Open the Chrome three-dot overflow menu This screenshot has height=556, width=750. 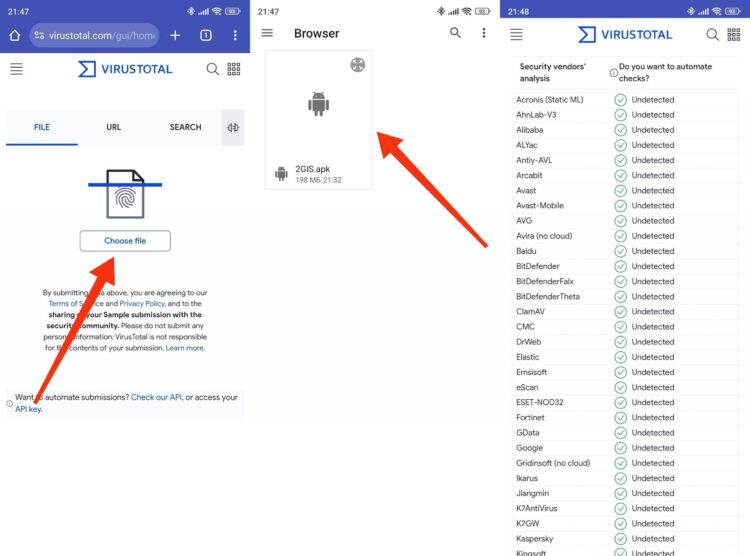pyautogui.click(x=235, y=35)
